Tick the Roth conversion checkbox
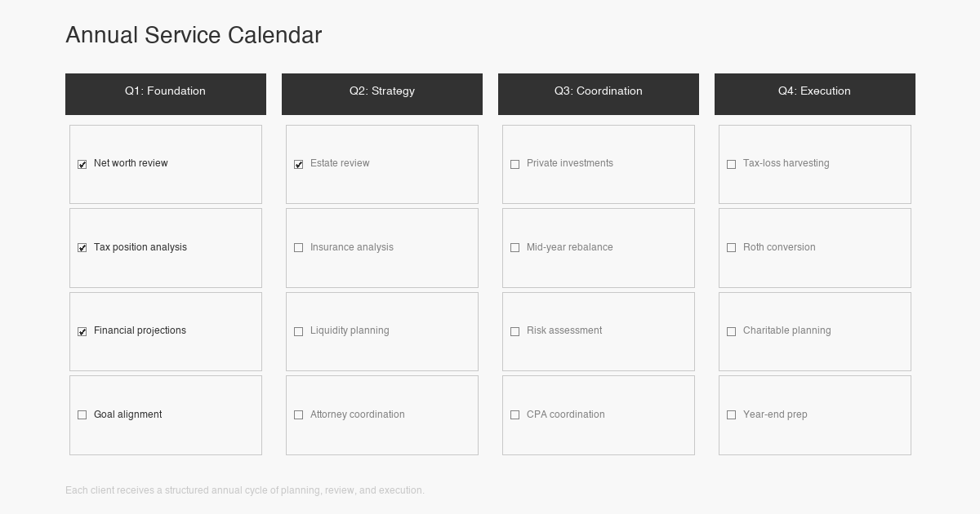This screenshot has height=514, width=980. [731, 248]
